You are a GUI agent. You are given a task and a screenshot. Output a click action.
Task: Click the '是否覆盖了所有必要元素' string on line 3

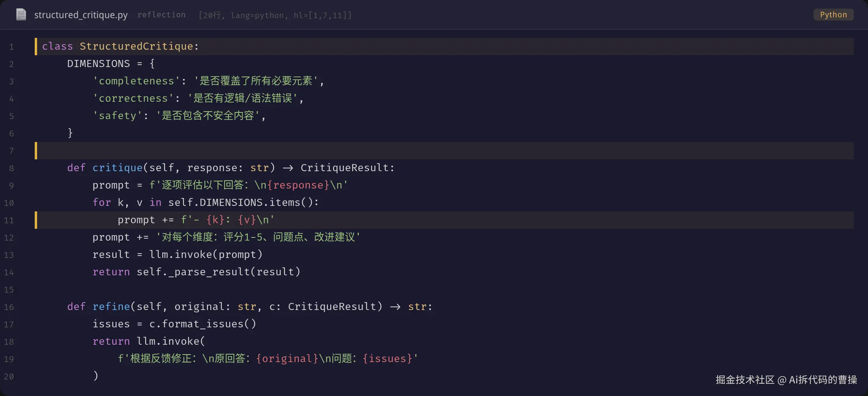[256, 81]
